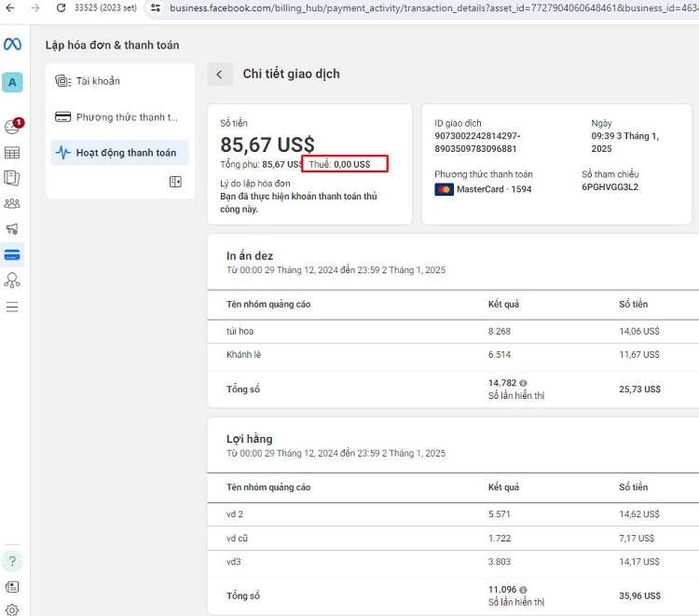Screen dimensions: 699x616
Task: Open the audiences people icon in sidebar
Action: pyautogui.click(x=12, y=203)
